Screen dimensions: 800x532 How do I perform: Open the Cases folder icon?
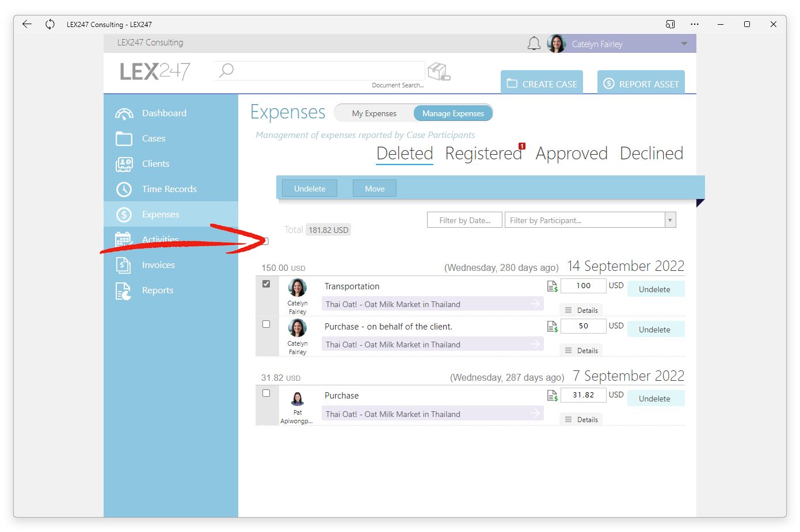[124, 139]
